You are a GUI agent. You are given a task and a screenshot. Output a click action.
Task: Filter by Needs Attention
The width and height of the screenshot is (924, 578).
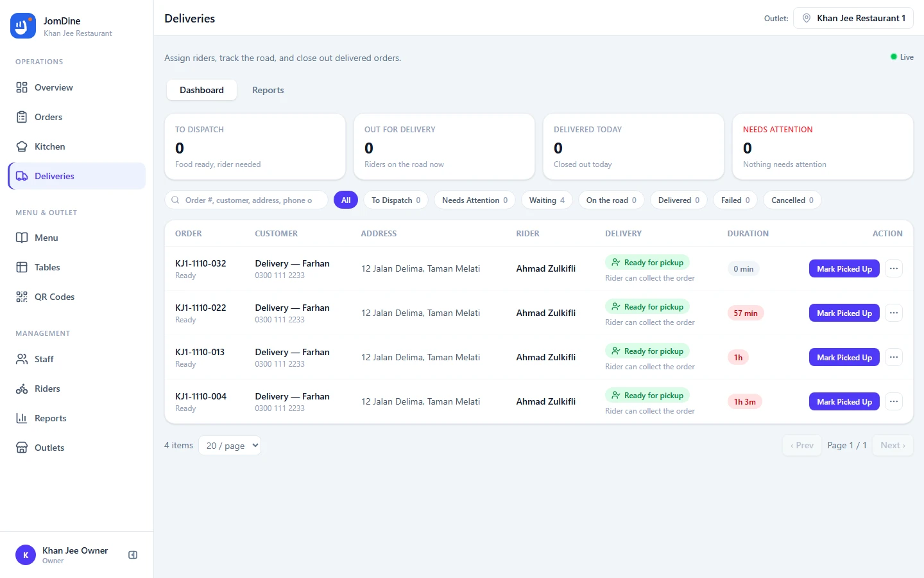(475, 200)
